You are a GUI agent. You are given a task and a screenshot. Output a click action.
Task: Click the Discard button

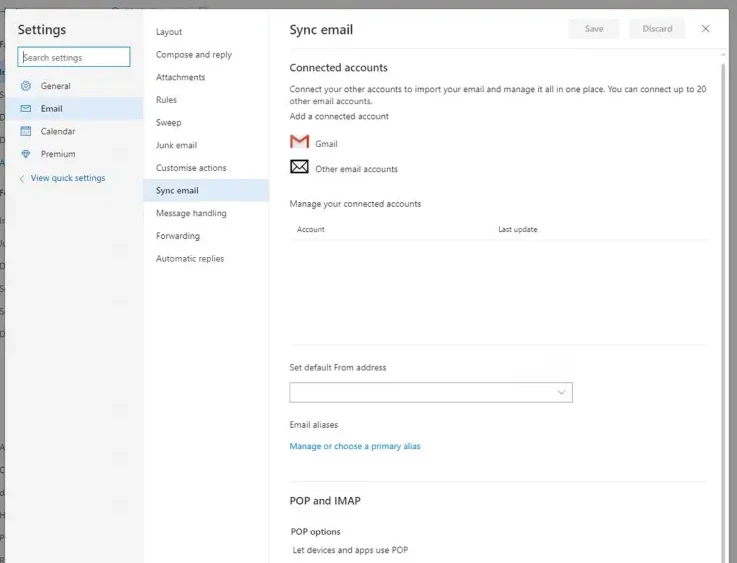point(657,29)
